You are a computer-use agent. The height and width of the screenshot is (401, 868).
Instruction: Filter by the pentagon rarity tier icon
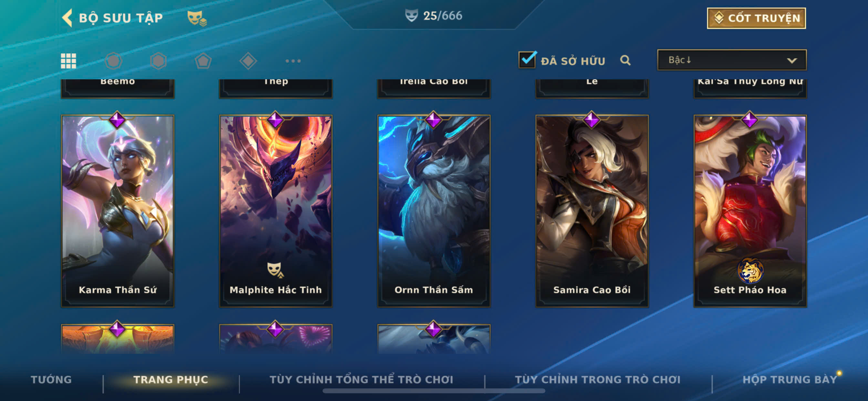[203, 61]
